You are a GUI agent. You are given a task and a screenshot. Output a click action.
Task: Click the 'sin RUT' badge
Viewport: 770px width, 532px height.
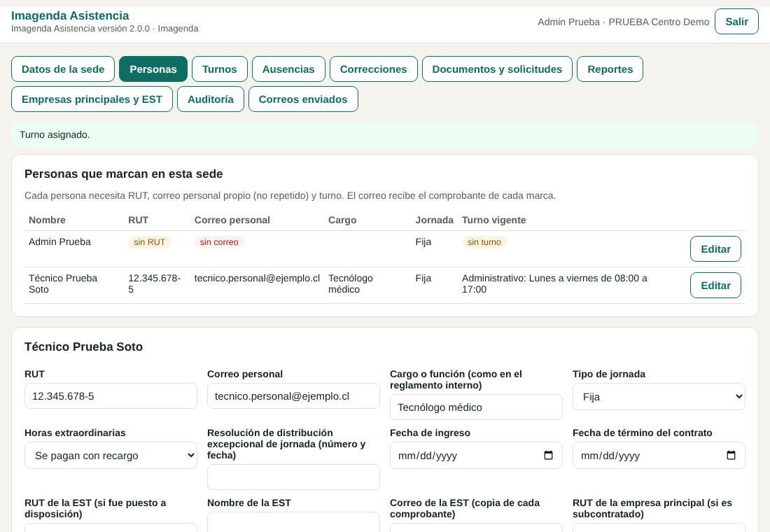(x=149, y=242)
